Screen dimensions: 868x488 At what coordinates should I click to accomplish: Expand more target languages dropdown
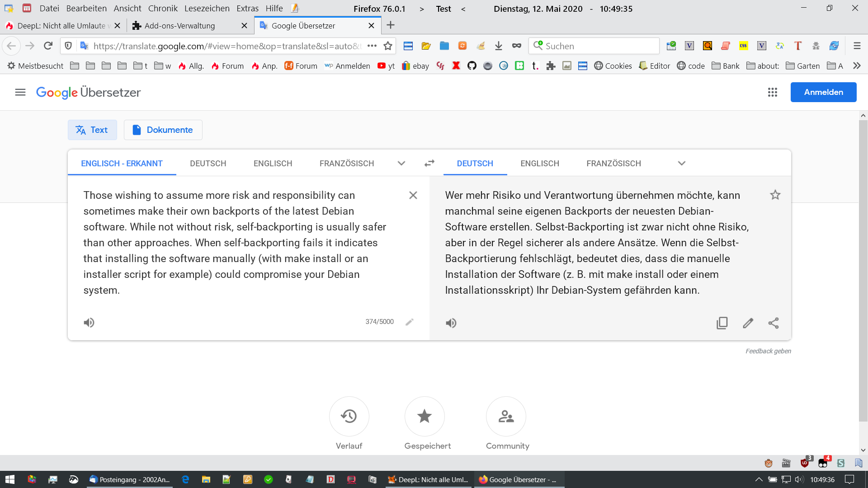pos(681,163)
